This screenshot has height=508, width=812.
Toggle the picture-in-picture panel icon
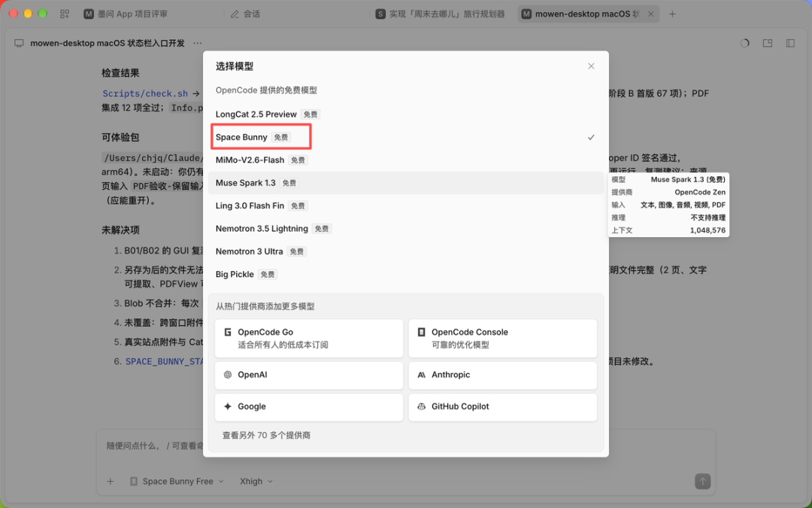[x=768, y=43]
